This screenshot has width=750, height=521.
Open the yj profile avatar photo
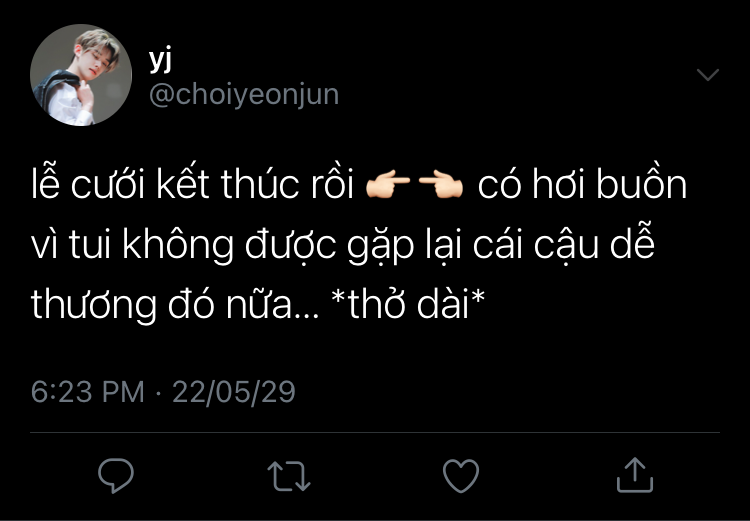81,75
